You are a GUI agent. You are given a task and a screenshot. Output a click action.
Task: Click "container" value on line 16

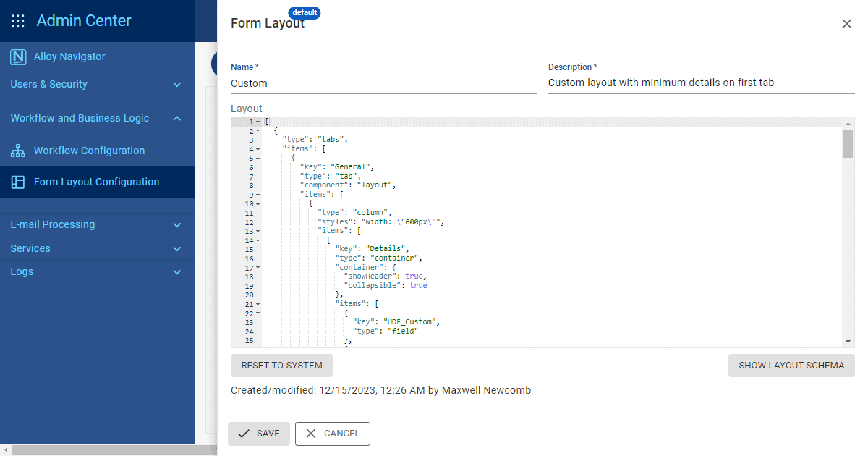[396, 258]
